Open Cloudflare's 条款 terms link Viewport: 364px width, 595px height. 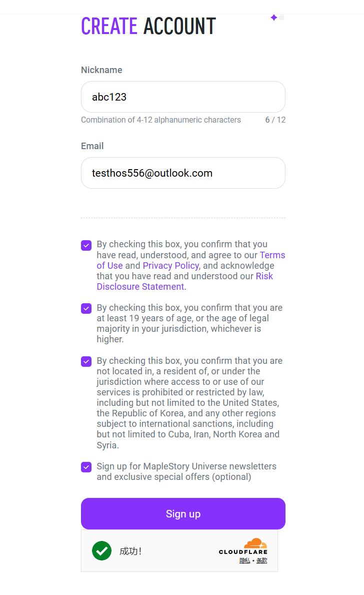(261, 560)
